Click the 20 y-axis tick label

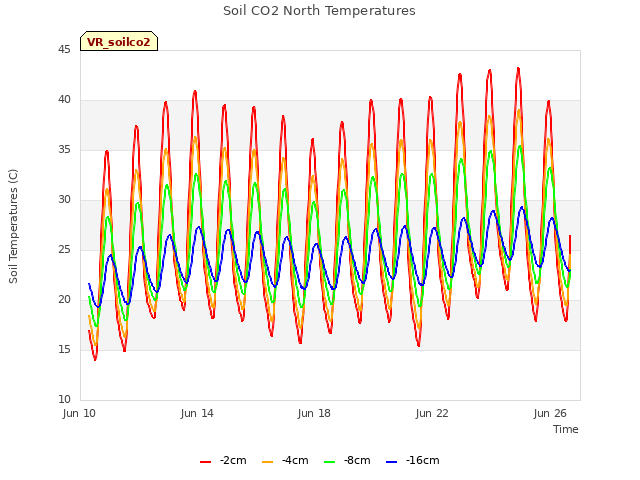point(64,300)
